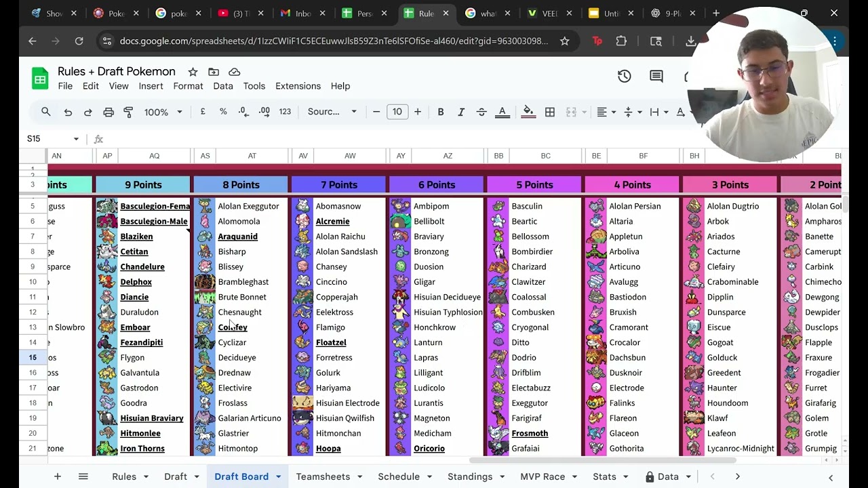Open the View menu
Viewport: 868px width, 488px height.
click(119, 86)
